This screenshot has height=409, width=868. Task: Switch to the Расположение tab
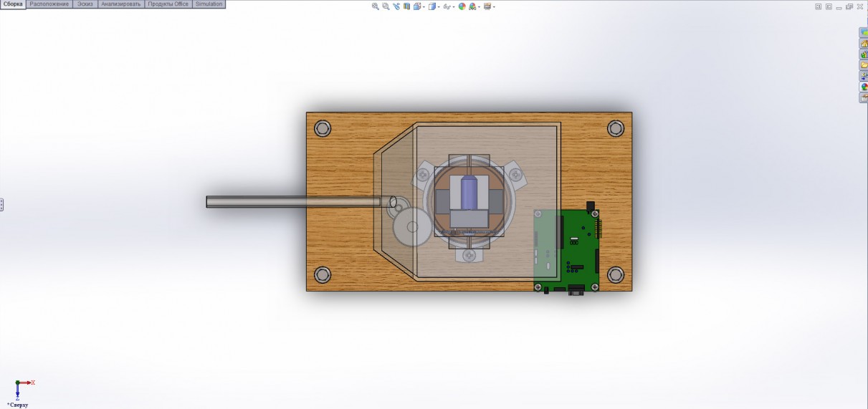tap(49, 4)
